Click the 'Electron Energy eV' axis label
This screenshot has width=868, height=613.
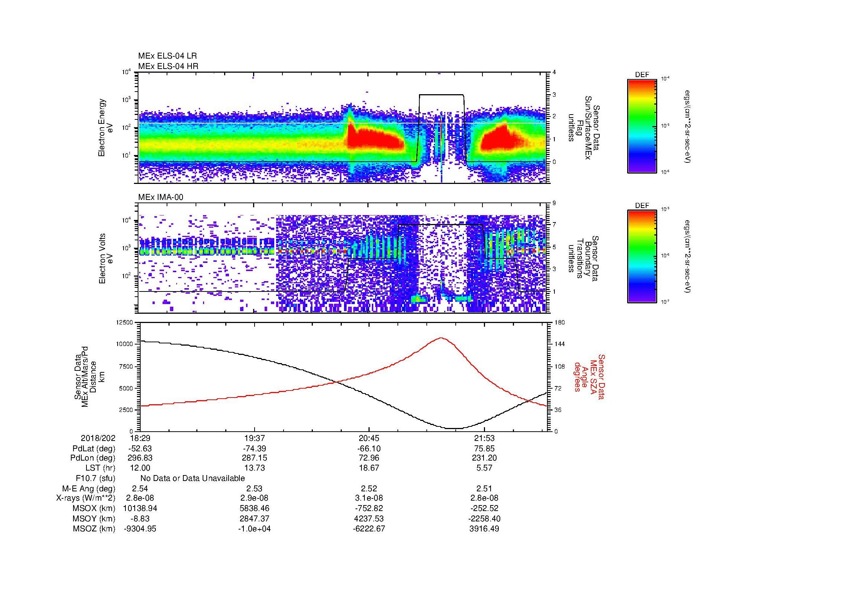click(105, 128)
